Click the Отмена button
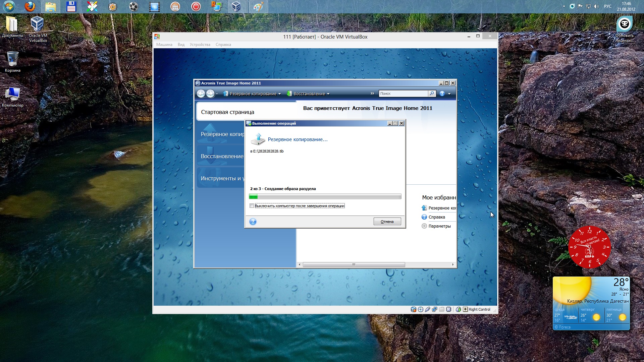Image resolution: width=644 pixels, height=362 pixels. (x=387, y=222)
